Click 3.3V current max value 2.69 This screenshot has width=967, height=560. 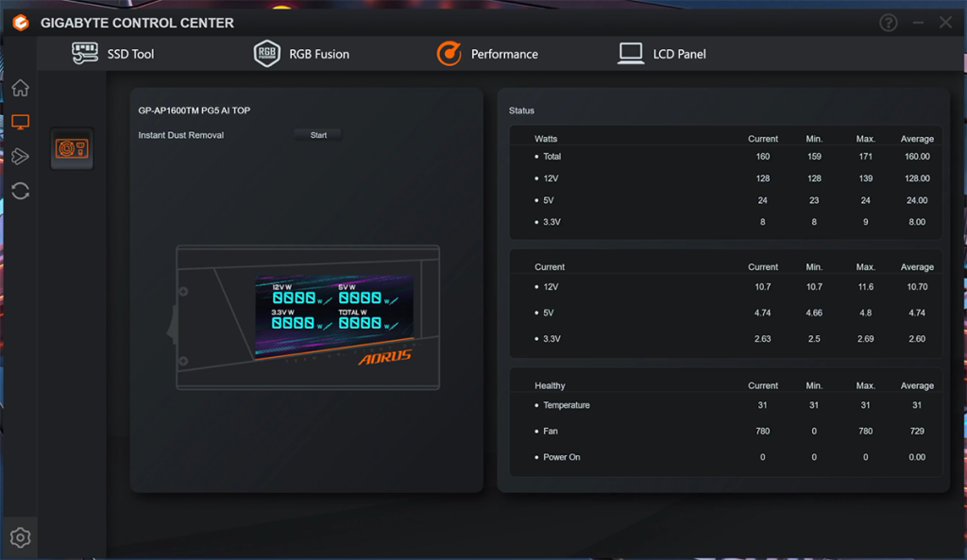(x=865, y=339)
